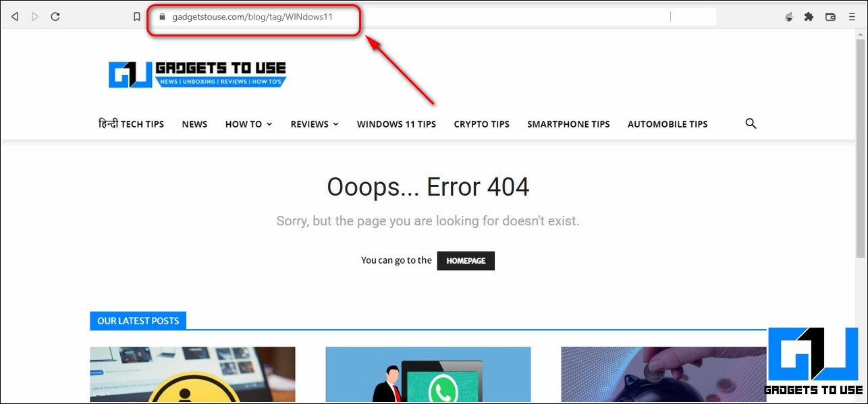Bookmark this page using the bookmark icon

point(137,17)
